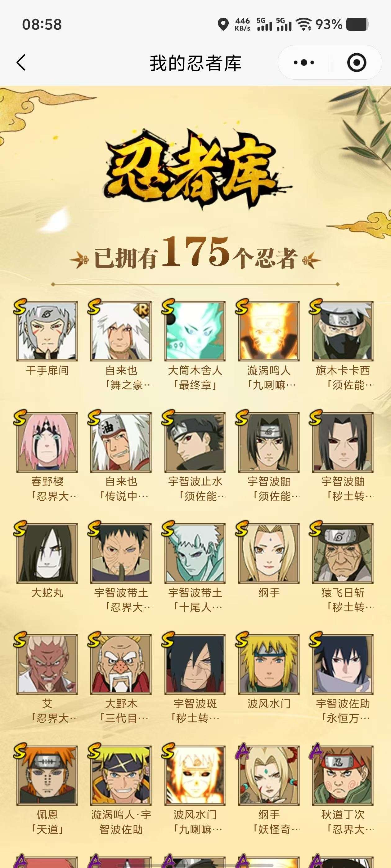Tap the 我的忍者库 page title
This screenshot has height=868, width=391.
coord(195,63)
